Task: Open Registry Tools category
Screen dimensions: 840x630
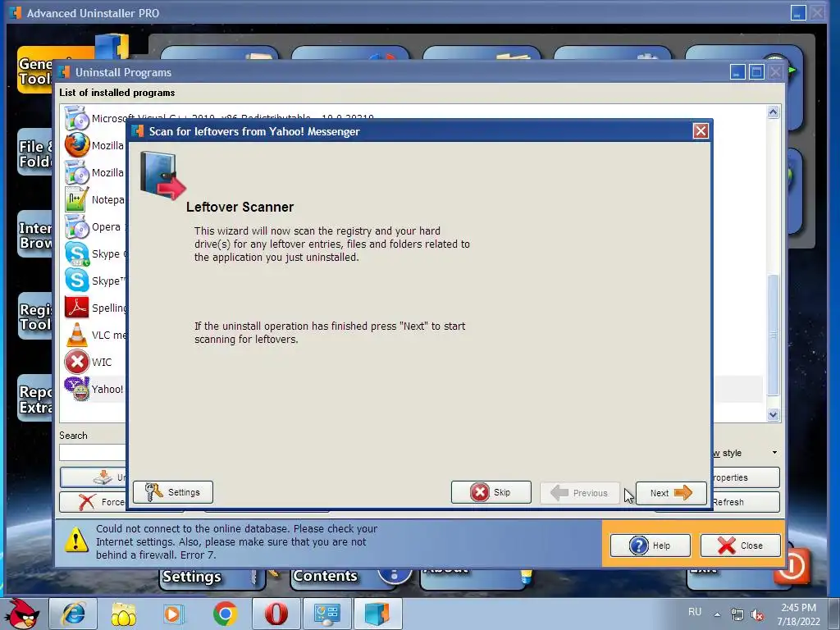Action: (x=35, y=317)
